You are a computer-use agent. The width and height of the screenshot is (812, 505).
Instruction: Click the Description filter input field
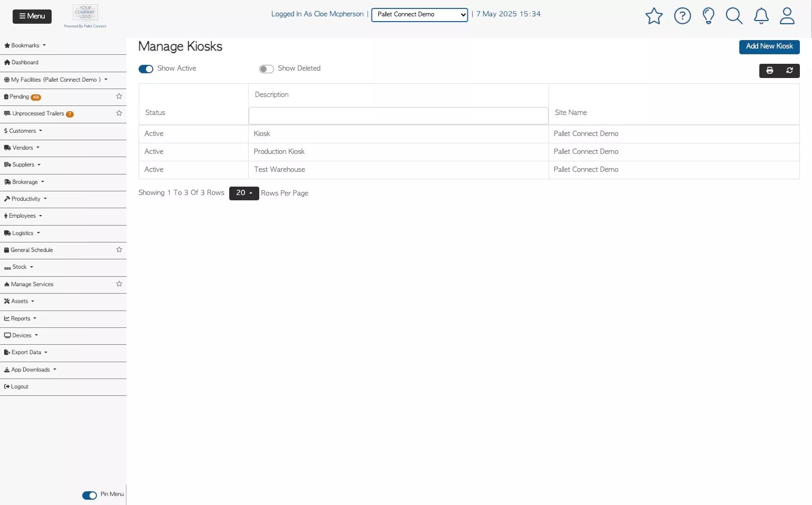pyautogui.click(x=398, y=115)
